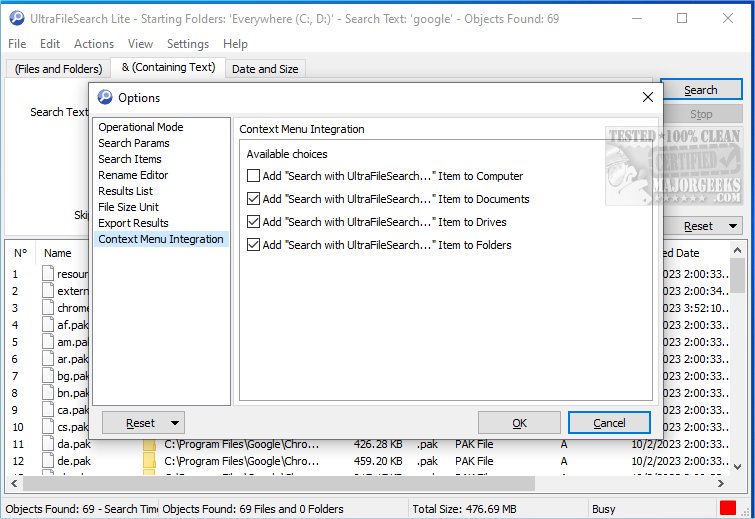
Task: Click the file icon next to bn.pak
Action: point(48,392)
